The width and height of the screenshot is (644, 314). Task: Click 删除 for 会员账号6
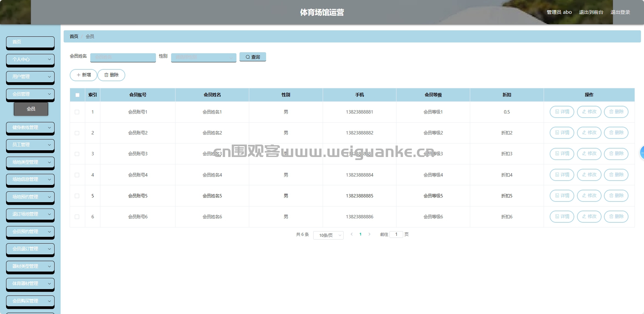616,217
